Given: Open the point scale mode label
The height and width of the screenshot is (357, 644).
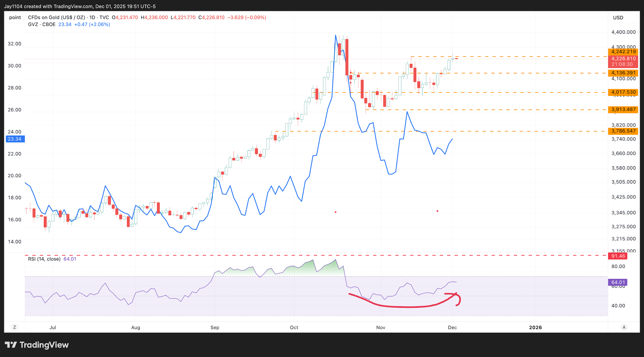Looking at the screenshot, I should [x=15, y=18].
